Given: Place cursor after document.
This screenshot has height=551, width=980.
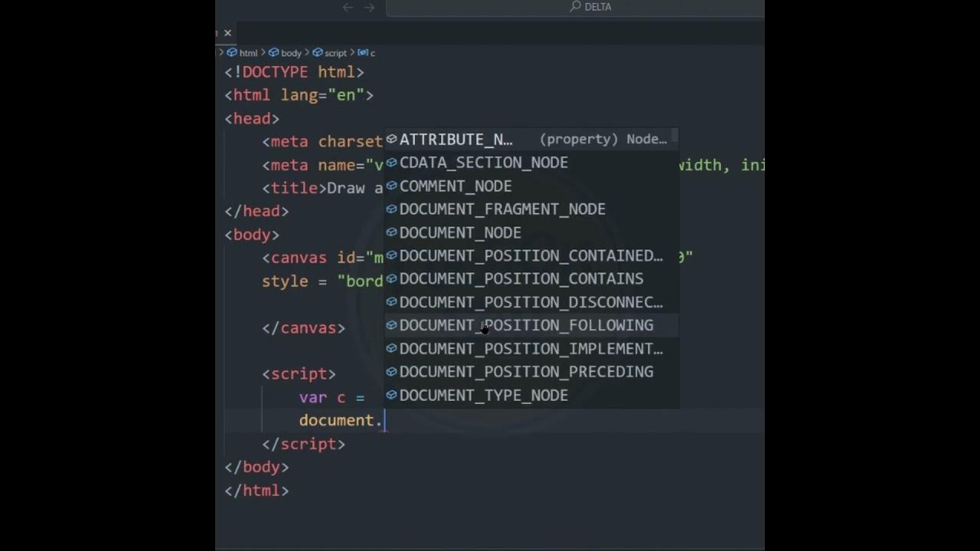Looking at the screenshot, I should [383, 420].
